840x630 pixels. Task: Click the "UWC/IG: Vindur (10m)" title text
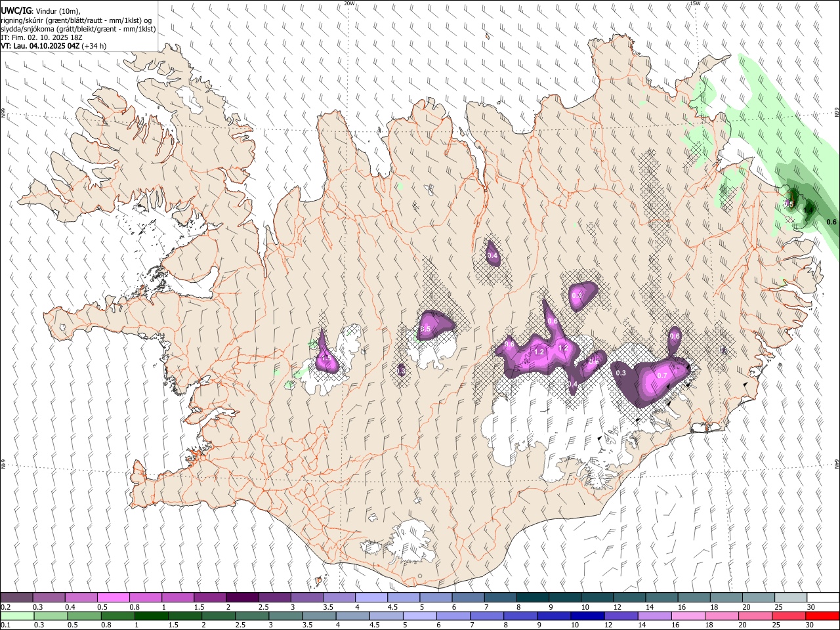pyautogui.click(x=41, y=11)
